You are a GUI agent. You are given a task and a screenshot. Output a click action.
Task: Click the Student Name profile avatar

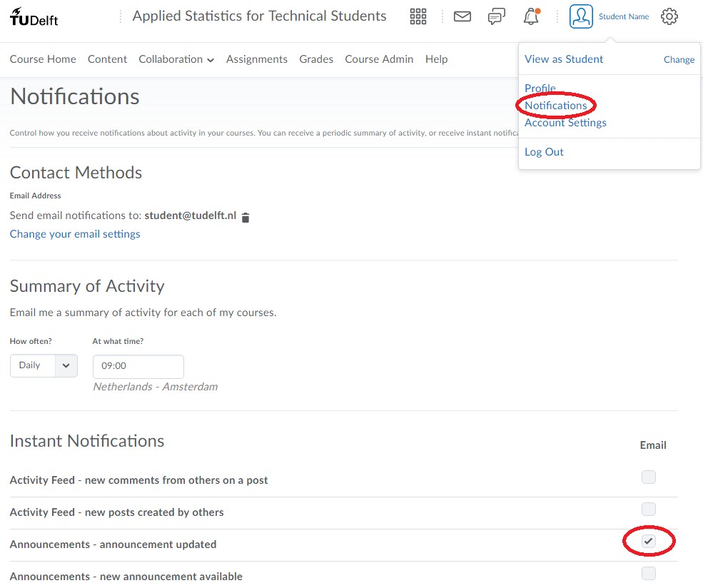click(581, 16)
